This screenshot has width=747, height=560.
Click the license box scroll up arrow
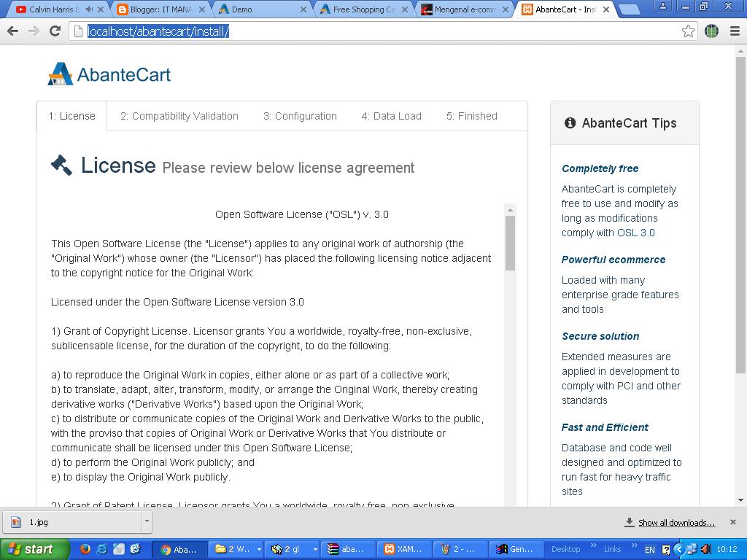click(x=510, y=209)
